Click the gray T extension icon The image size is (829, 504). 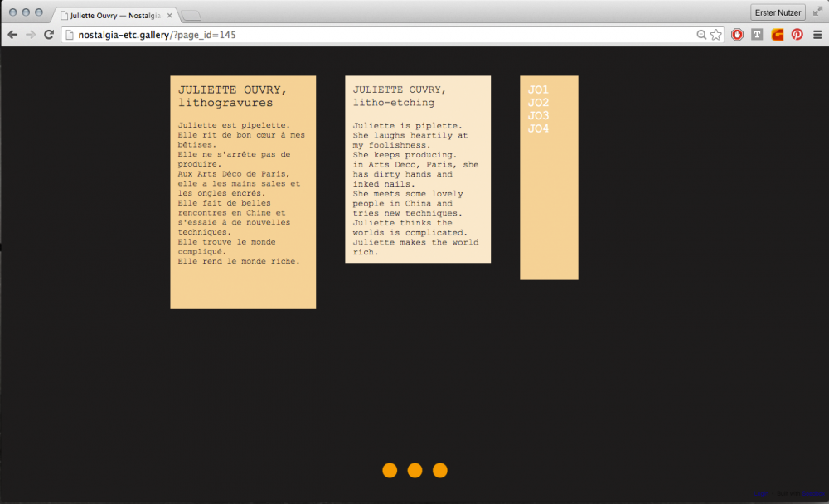tap(757, 35)
